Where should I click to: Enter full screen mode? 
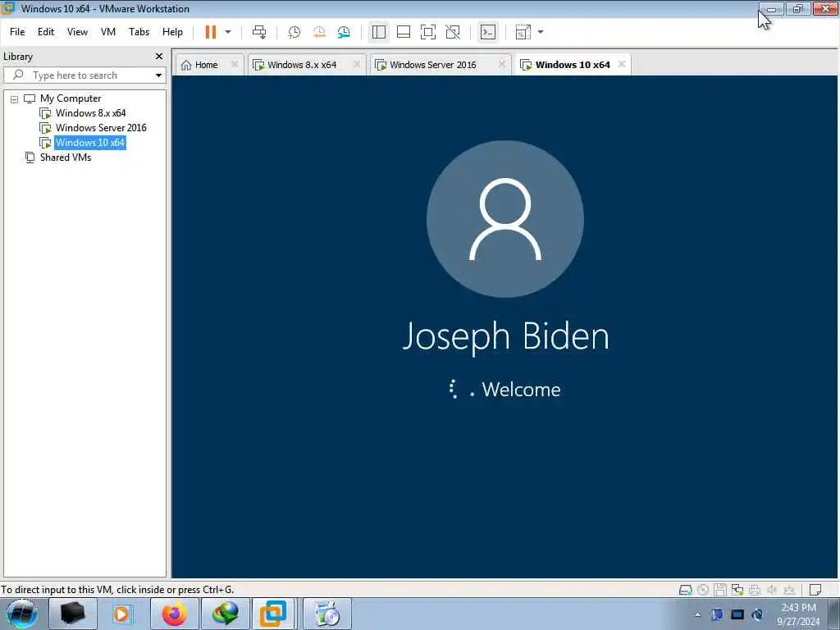[x=428, y=32]
